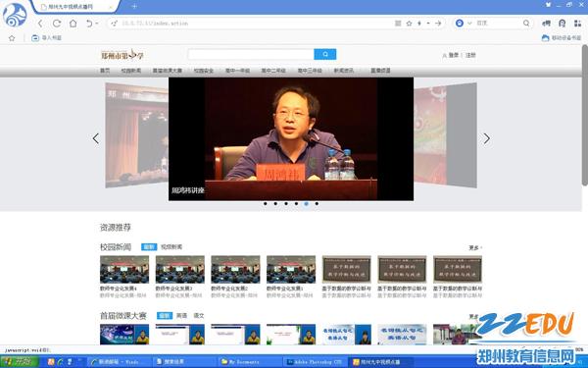This screenshot has height=368, width=588.
Task: Expand the dropdown next to the undo arrow
Action: point(97,24)
